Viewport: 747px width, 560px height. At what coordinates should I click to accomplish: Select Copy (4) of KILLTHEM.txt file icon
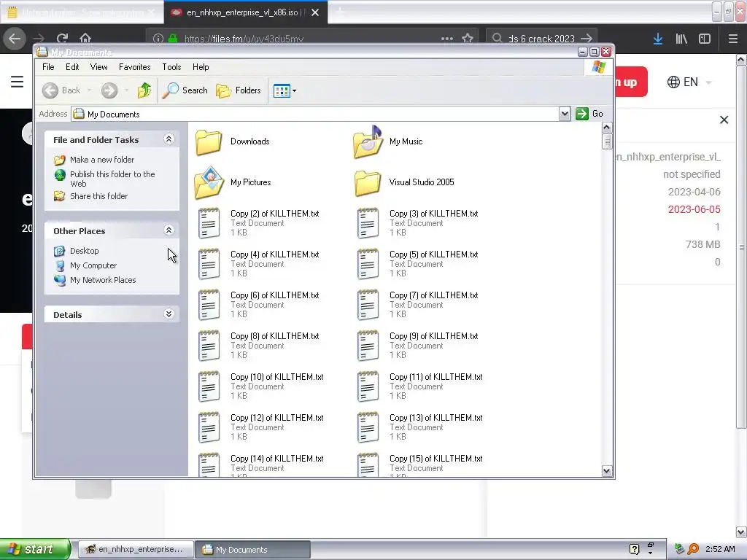point(209,264)
